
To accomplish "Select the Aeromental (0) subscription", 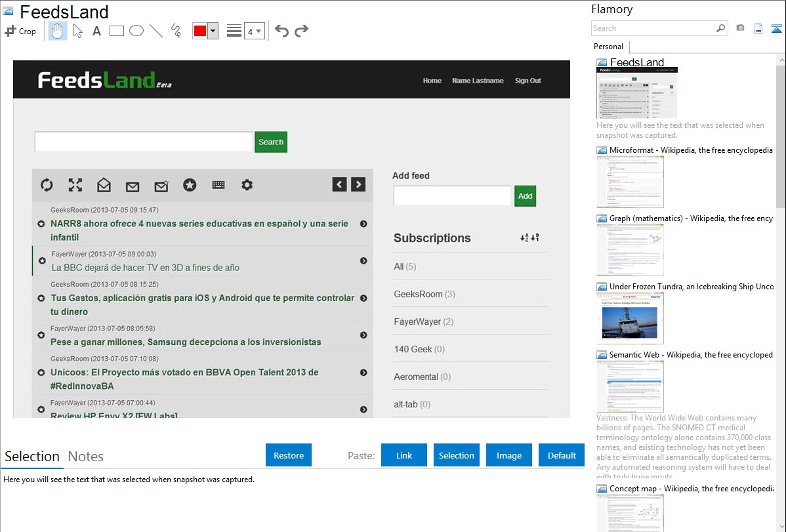I will click(422, 377).
